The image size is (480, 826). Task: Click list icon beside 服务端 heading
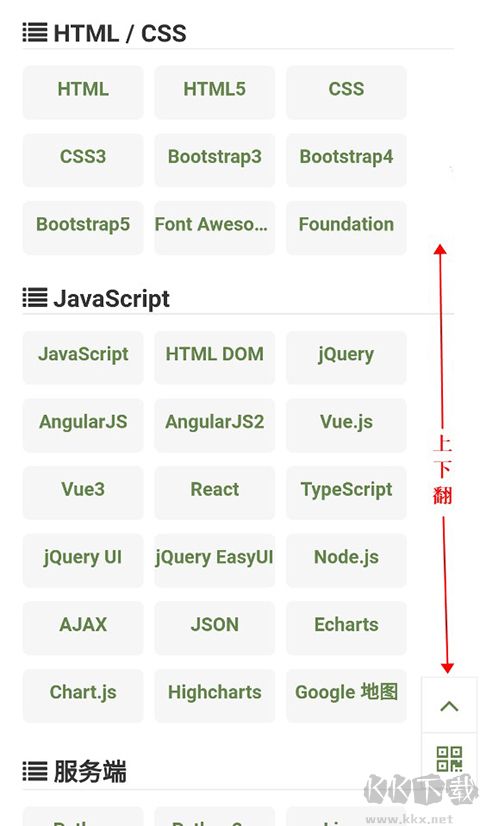(35, 772)
